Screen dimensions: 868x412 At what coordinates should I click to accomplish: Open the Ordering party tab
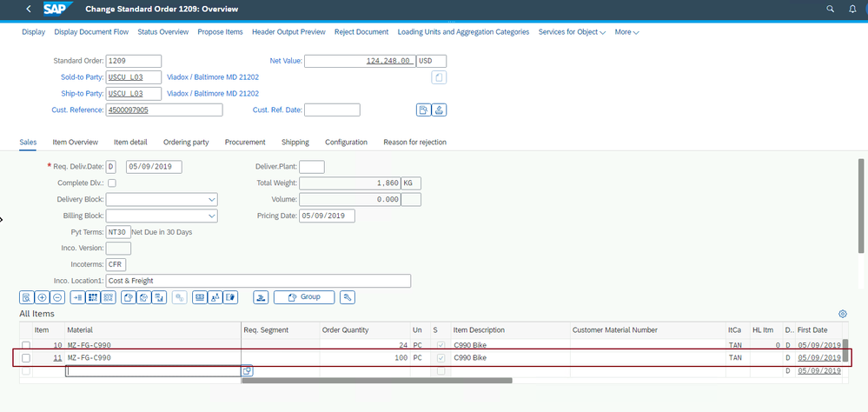[x=186, y=143]
